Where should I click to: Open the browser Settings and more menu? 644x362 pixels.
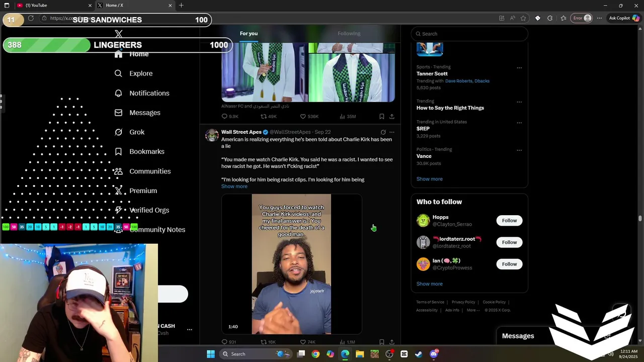[599, 18]
